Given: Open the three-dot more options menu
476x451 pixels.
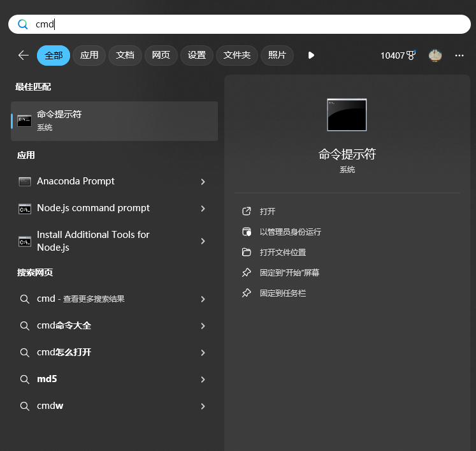Looking at the screenshot, I should click(x=459, y=55).
